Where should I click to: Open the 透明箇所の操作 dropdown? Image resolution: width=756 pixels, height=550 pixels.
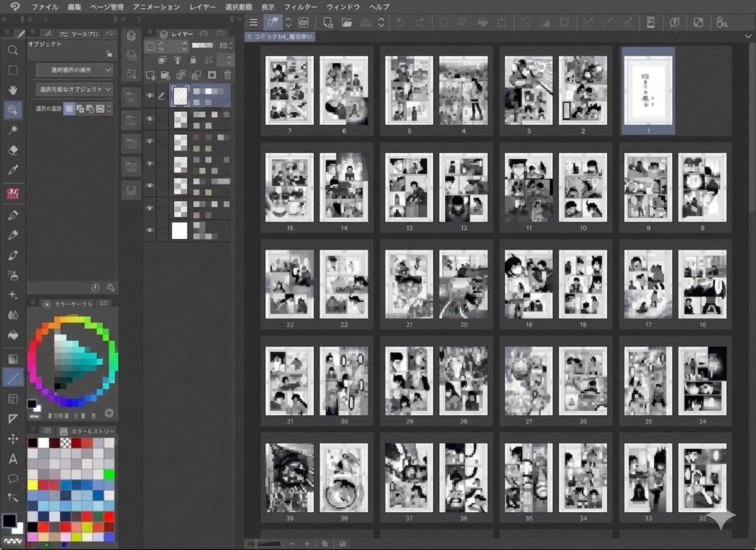pyautogui.click(x=74, y=69)
